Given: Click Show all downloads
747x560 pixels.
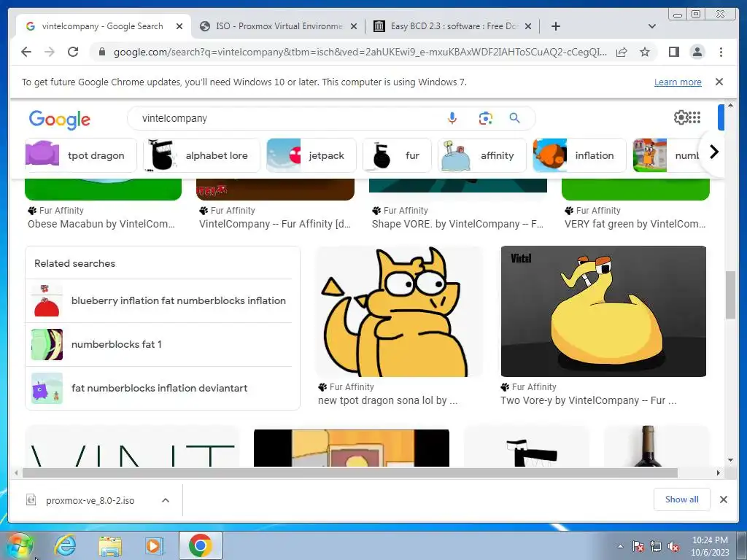Looking at the screenshot, I should click(x=682, y=499).
